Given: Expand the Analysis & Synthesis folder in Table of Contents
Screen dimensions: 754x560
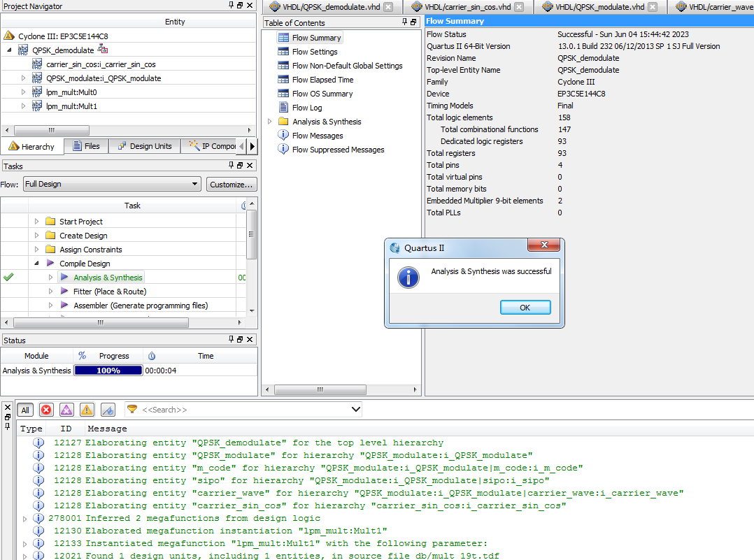Looking at the screenshot, I should [269, 121].
